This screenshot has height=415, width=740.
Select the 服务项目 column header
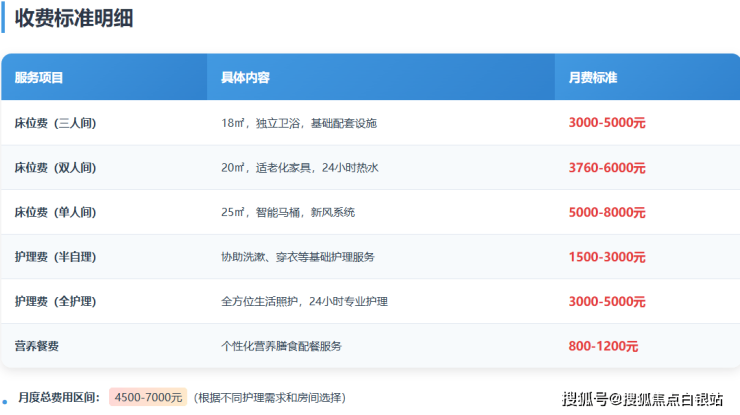39,78
